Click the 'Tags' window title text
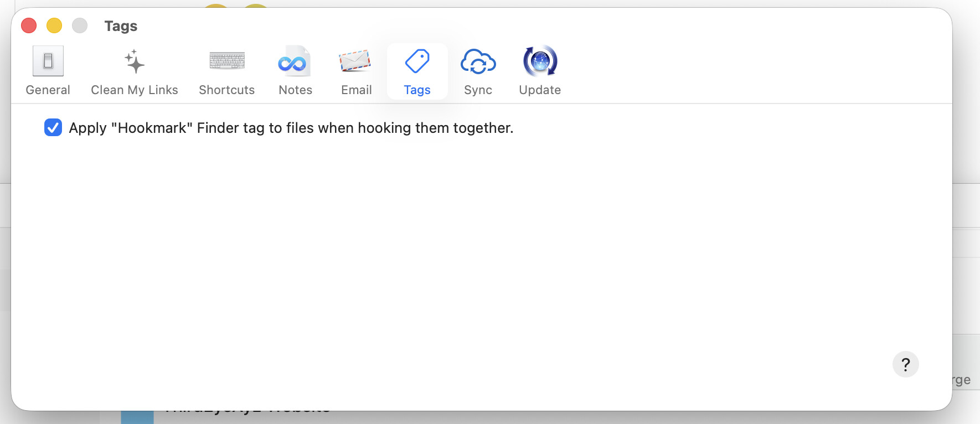Image resolution: width=980 pixels, height=424 pixels. tap(121, 26)
